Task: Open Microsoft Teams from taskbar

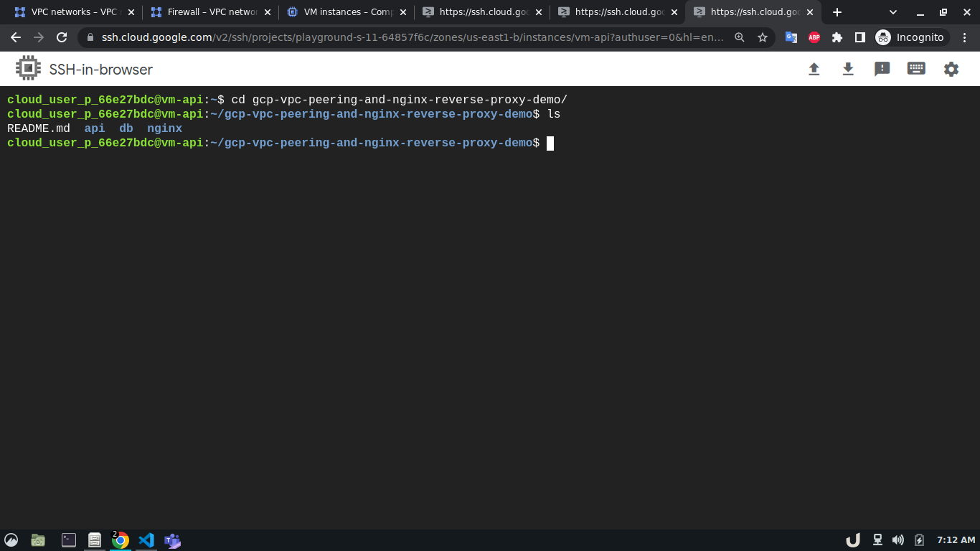Action: tap(172, 540)
